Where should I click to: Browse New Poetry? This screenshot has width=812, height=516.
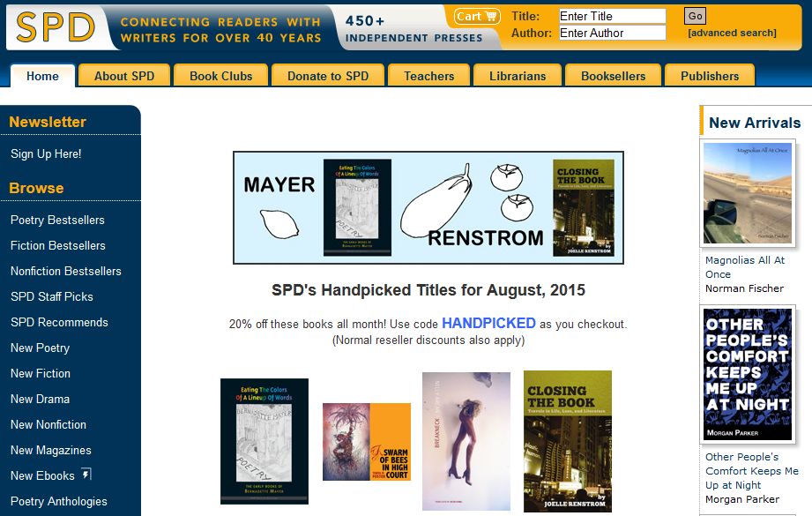(40, 348)
